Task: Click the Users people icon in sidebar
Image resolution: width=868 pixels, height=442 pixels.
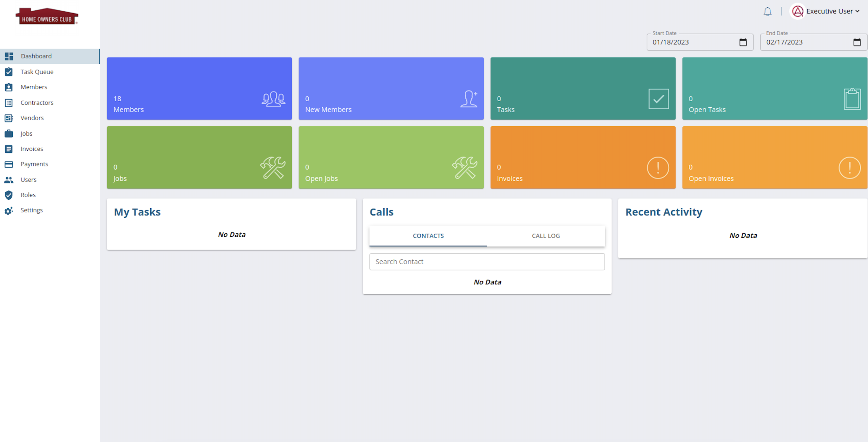Action: (x=9, y=180)
